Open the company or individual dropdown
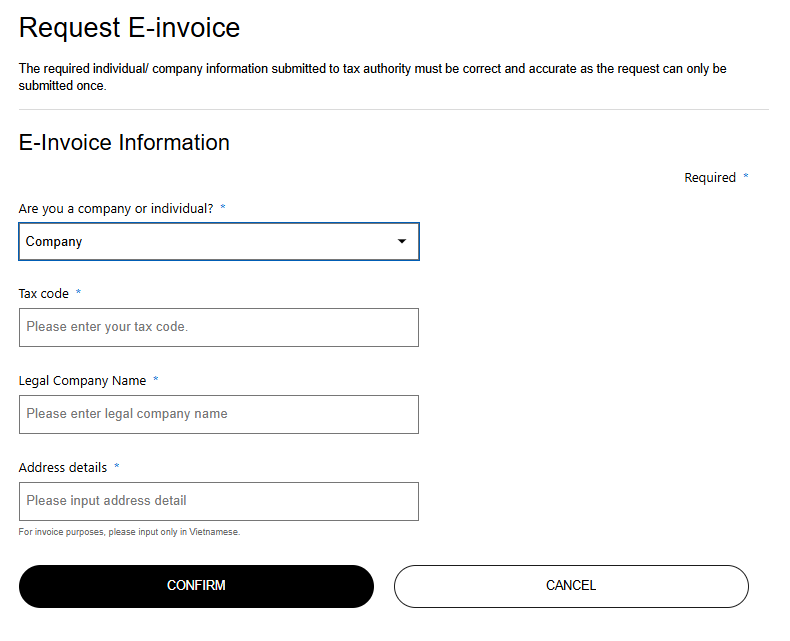Screen dimensions: 790x641 pyautogui.click(x=218, y=241)
